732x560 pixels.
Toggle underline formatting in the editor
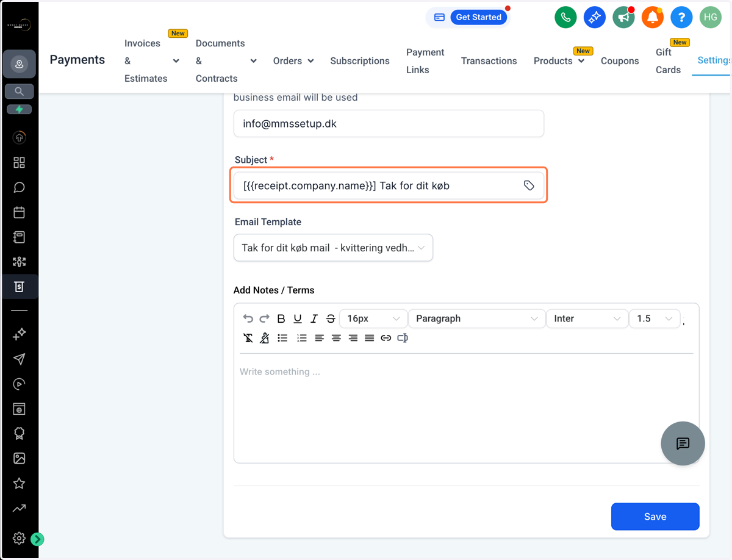298,318
